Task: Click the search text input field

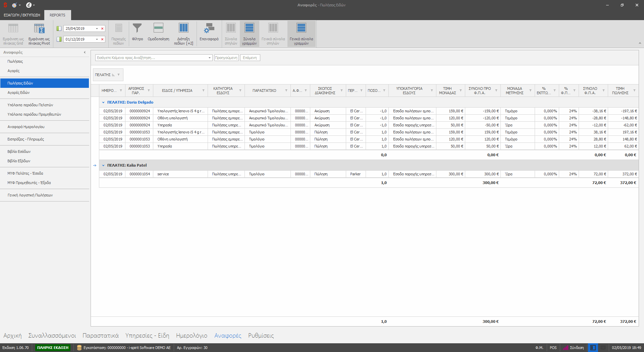Action: 151,58
